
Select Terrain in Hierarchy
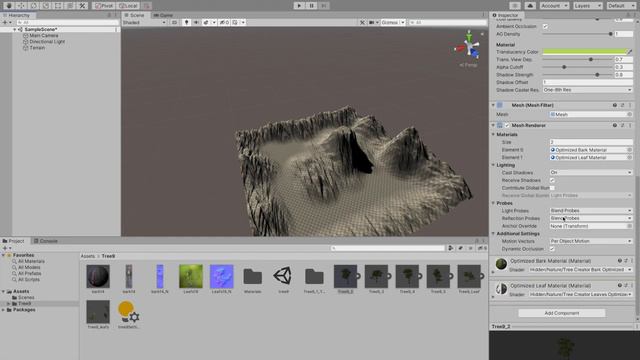pos(37,48)
